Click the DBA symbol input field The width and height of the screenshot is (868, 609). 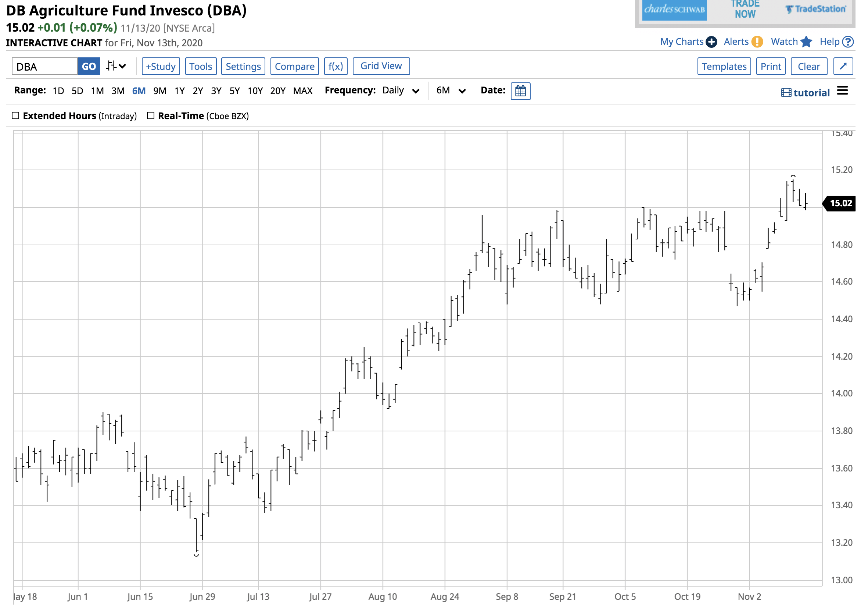[44, 67]
